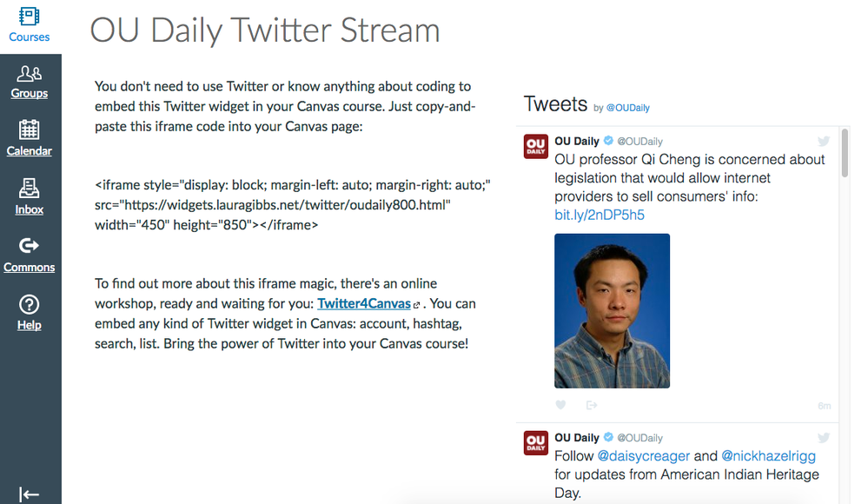Screen dimensions: 868x504
Task: Open the Inbox sidebar icon
Action: pos(29,196)
